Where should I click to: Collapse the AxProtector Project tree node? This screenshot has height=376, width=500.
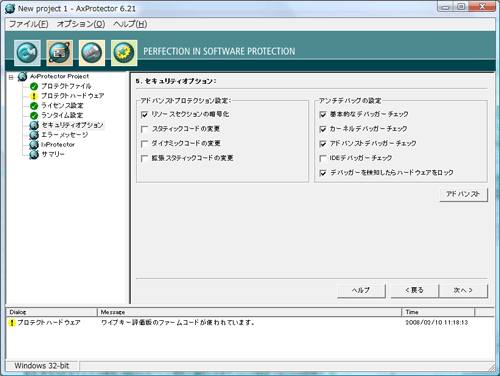click(x=11, y=77)
